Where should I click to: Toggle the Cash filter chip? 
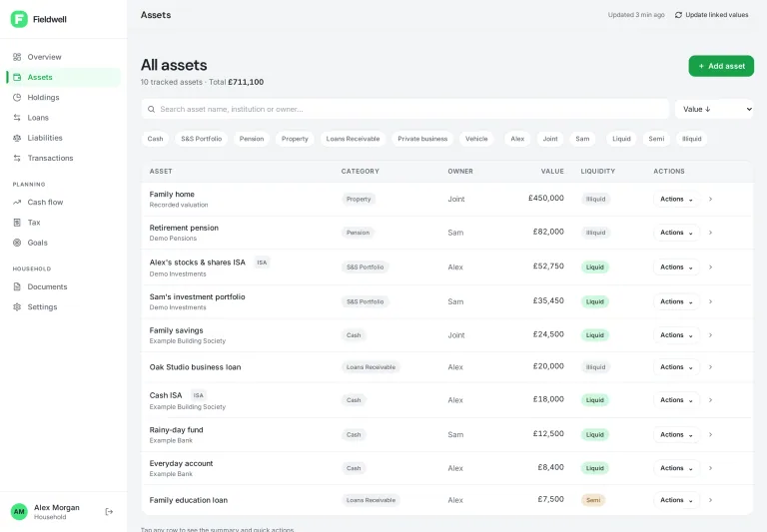coord(155,139)
